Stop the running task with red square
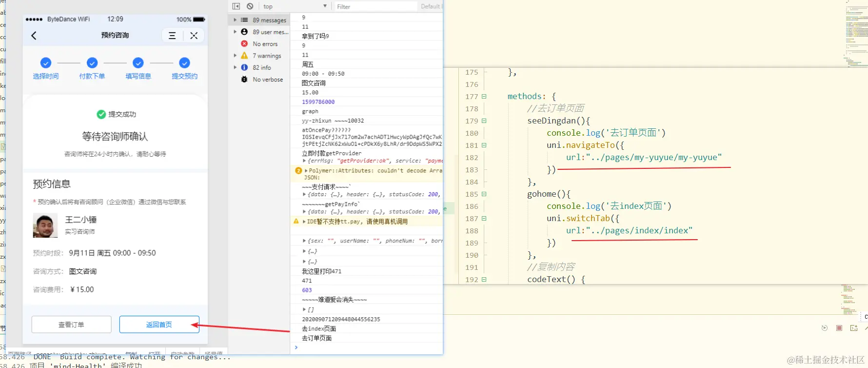Screen dimensions: 868x368 pyautogui.click(x=839, y=328)
